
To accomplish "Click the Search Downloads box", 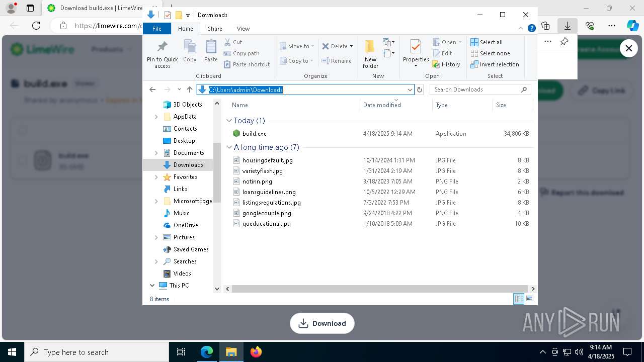I will coord(480,89).
